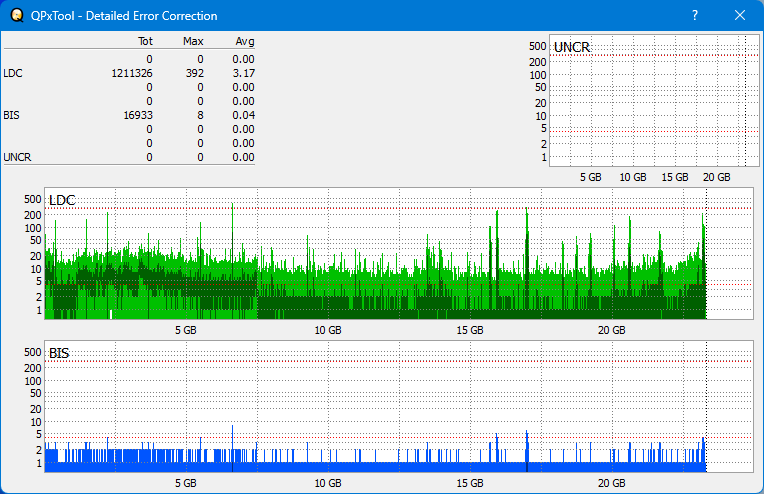Screen dimensions: 764x494
Task: Click the LDC row label in statistics table
Action: pos(12,73)
